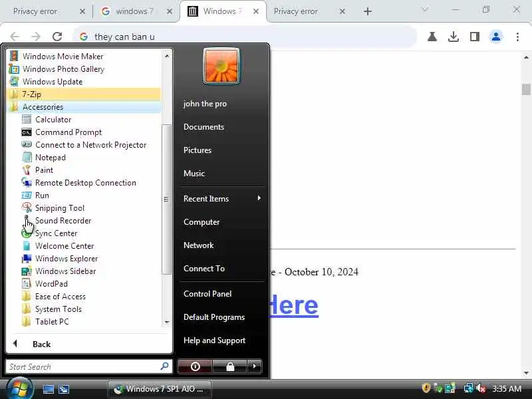Open Documents from Start menu
The width and height of the screenshot is (532, 399).
coord(203,126)
